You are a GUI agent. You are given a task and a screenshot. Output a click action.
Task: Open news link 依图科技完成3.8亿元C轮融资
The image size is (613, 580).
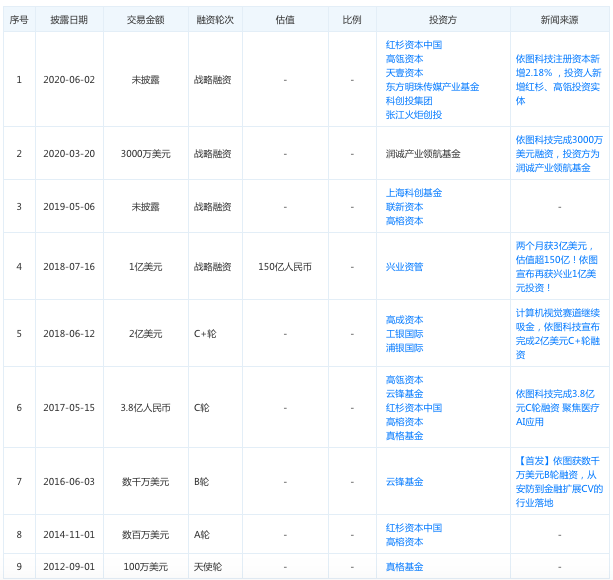557,408
